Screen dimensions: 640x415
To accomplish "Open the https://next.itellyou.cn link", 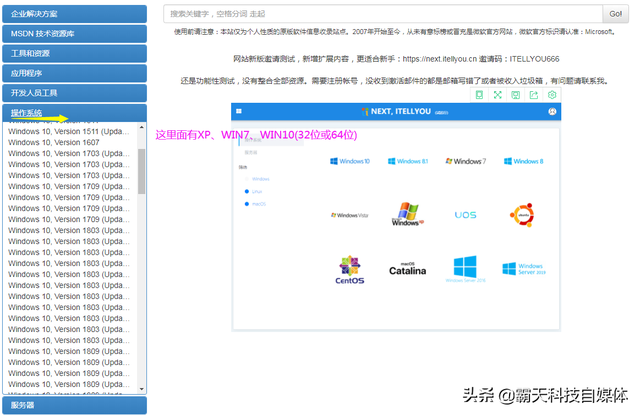I will coord(440,59).
